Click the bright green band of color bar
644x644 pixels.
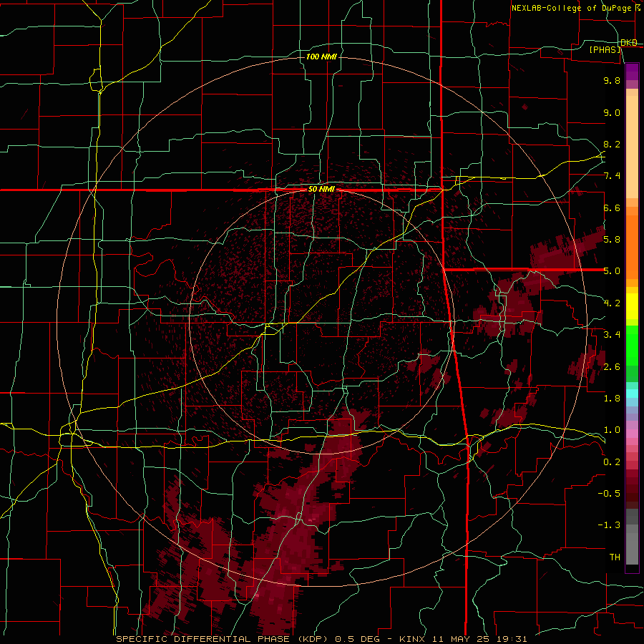pos(632,346)
